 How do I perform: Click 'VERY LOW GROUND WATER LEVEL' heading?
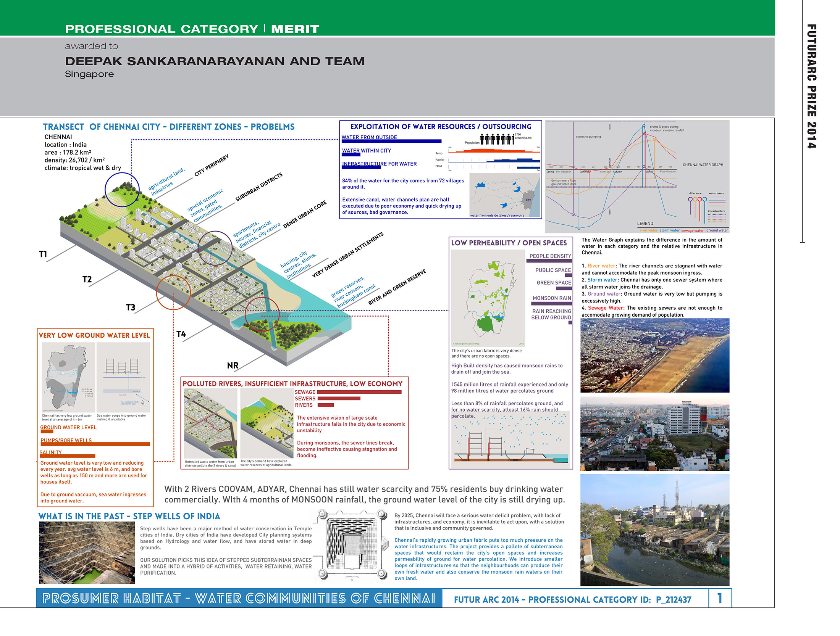coord(94,335)
